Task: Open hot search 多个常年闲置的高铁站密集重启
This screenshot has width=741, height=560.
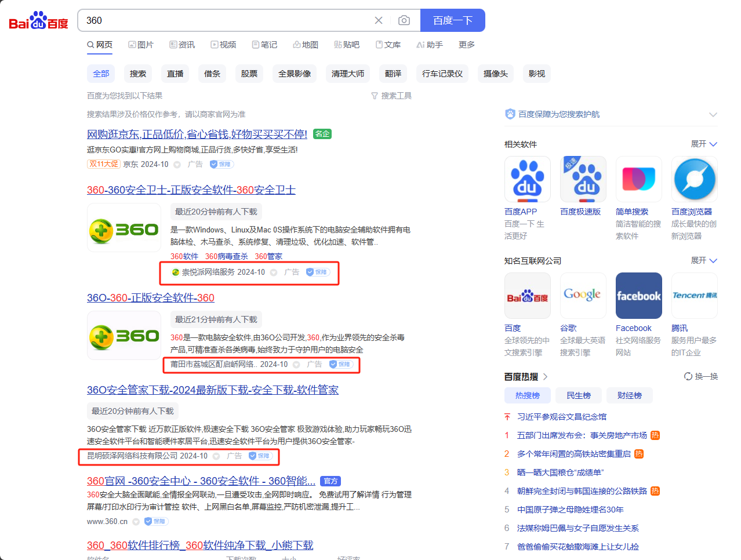Action: pyautogui.click(x=574, y=454)
